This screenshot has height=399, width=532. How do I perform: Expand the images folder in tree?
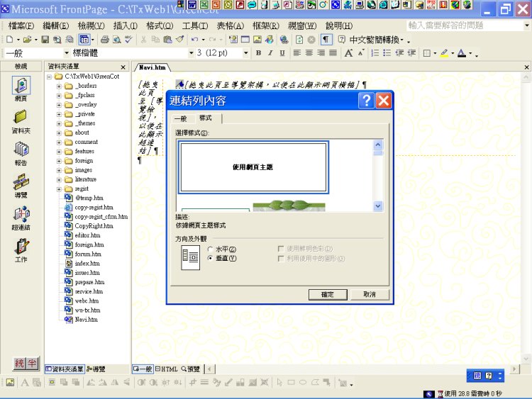click(60, 170)
